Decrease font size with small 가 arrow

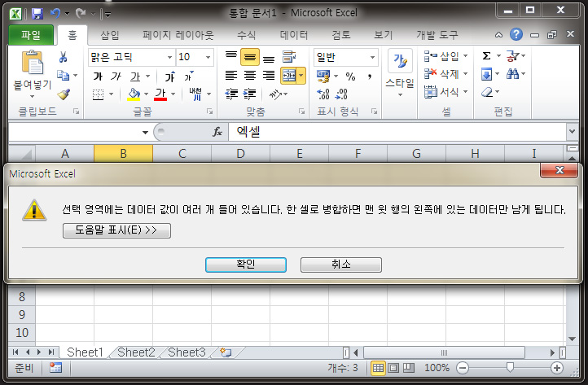coord(189,76)
